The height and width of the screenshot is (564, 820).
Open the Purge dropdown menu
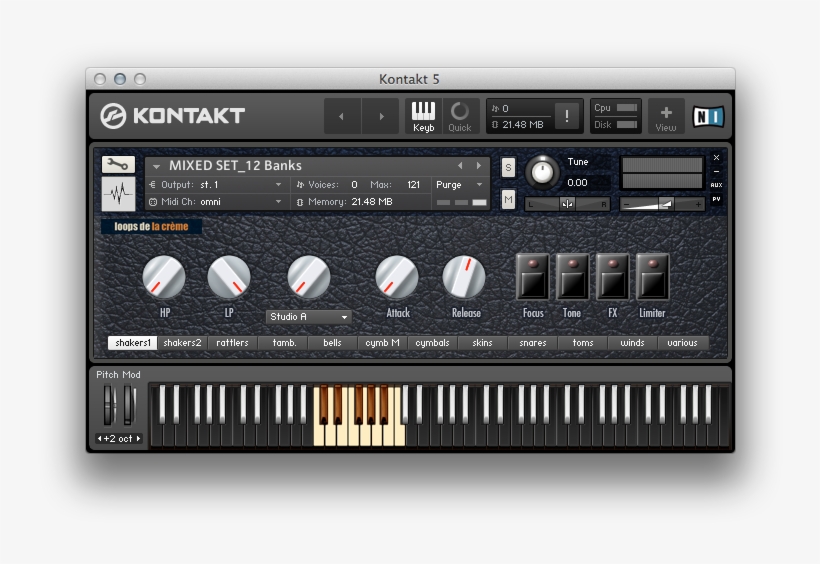[x=460, y=185]
